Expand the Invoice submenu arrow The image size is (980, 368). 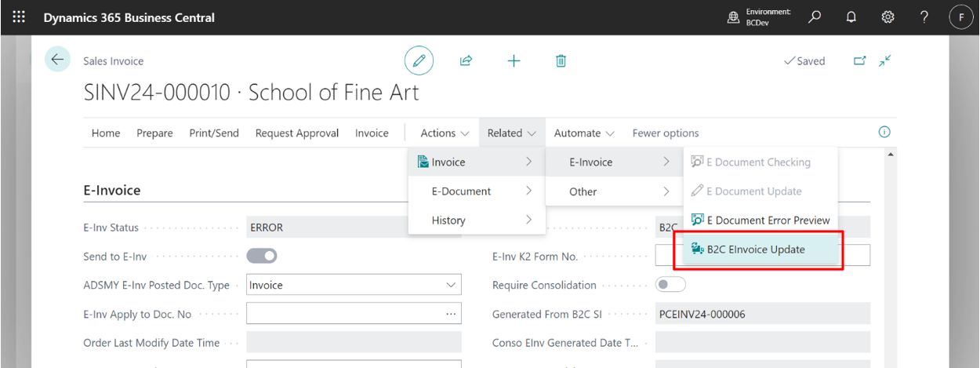pos(529,162)
